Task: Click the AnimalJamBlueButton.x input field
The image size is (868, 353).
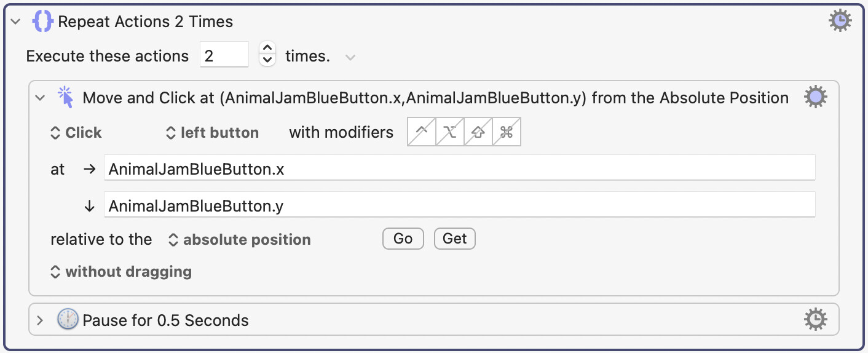Action: point(459,169)
